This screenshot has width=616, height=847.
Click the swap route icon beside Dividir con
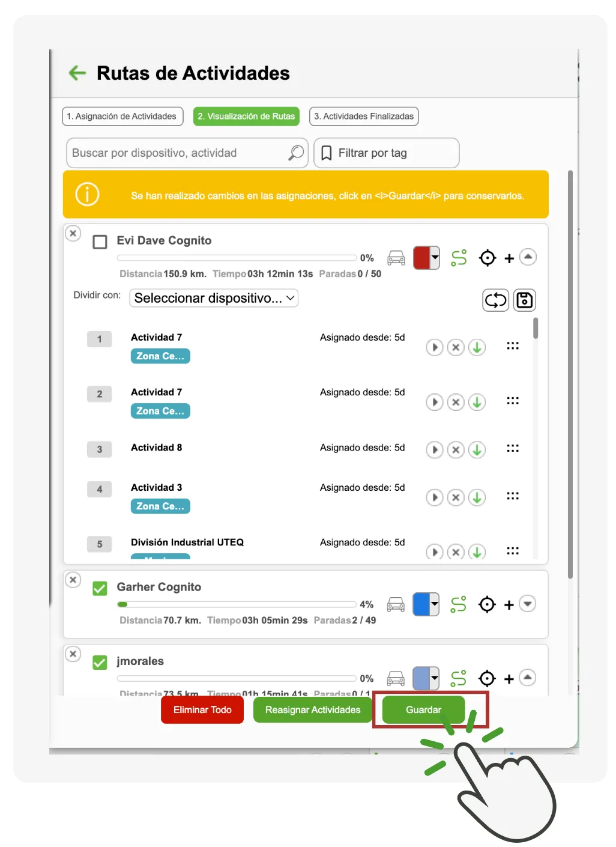point(496,300)
